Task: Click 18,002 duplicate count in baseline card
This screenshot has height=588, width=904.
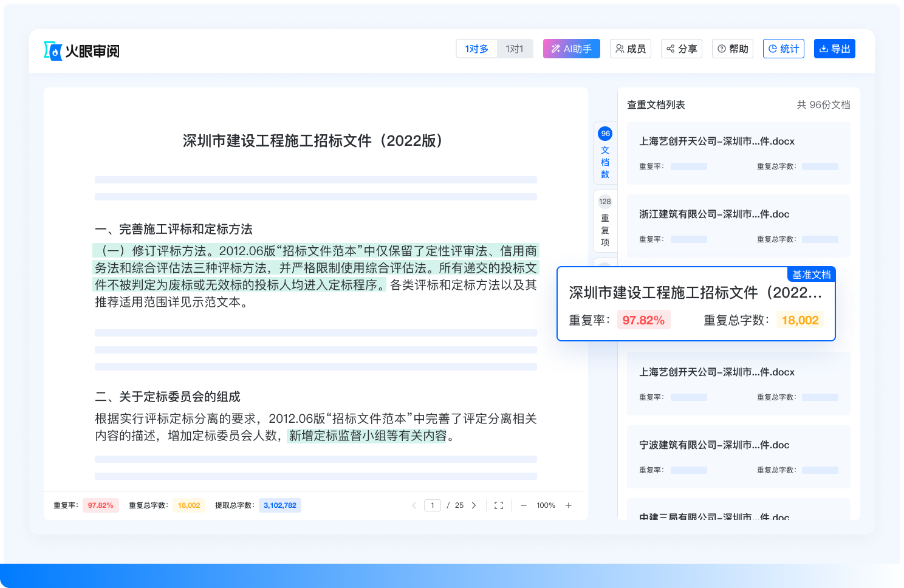Action: coord(800,320)
